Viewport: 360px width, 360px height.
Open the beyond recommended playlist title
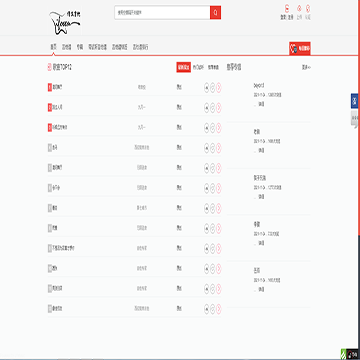259,86
